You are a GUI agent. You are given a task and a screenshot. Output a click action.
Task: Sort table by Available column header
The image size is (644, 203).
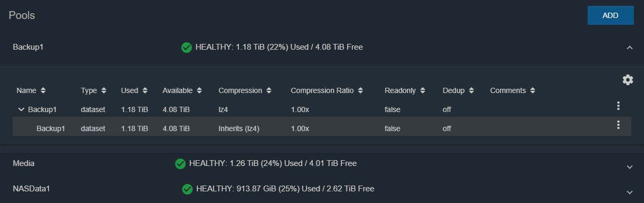(182, 90)
